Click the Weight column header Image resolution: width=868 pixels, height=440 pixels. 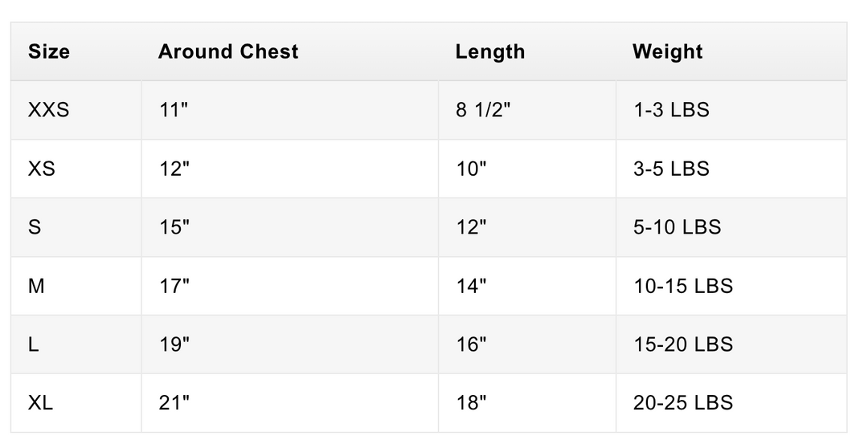point(731,51)
